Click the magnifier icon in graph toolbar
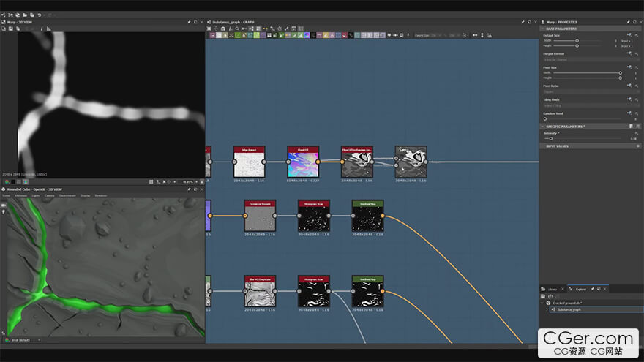This screenshot has width=644, height=362. (x=237, y=29)
